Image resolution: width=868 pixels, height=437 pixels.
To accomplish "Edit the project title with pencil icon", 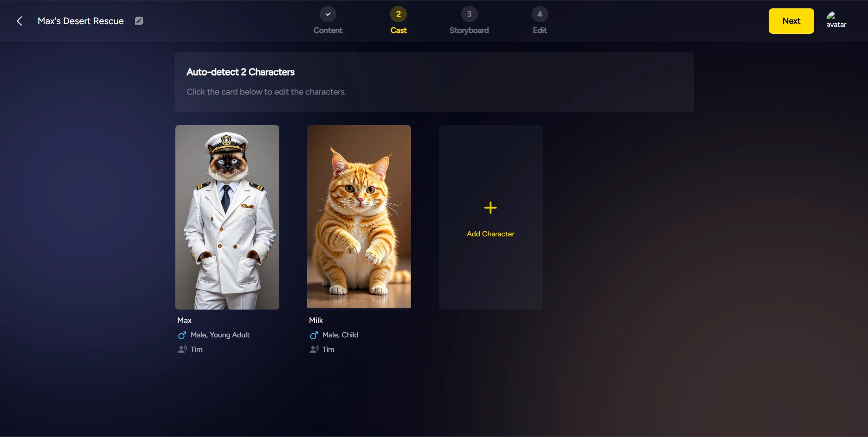I will pyautogui.click(x=139, y=21).
